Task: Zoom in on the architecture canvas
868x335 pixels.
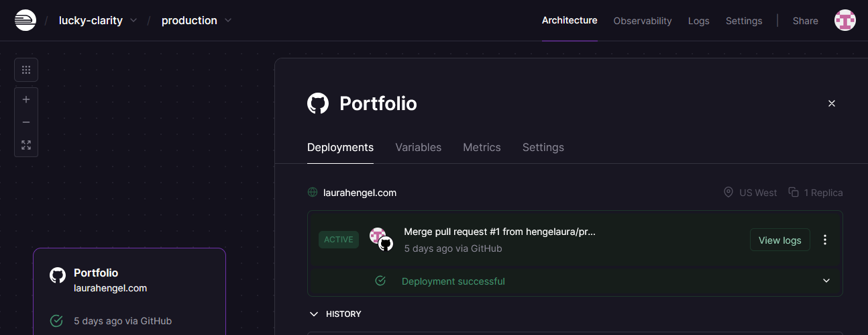Action: coord(26,99)
